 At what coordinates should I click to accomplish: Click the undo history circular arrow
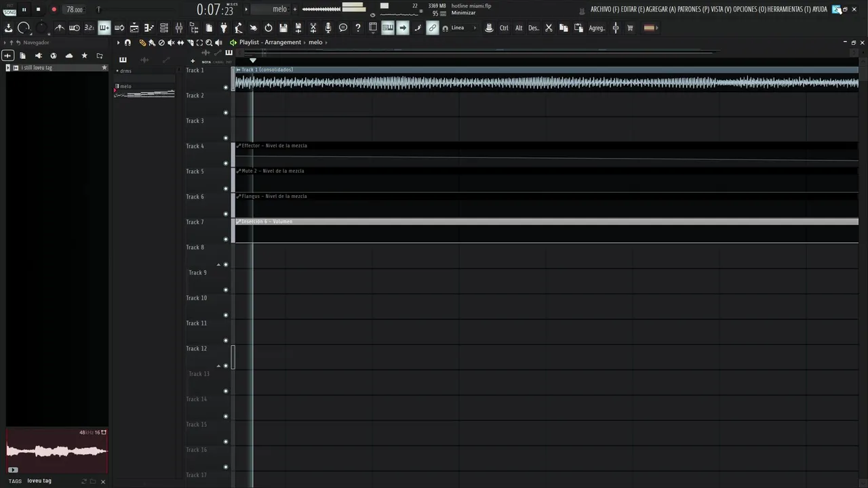click(269, 28)
